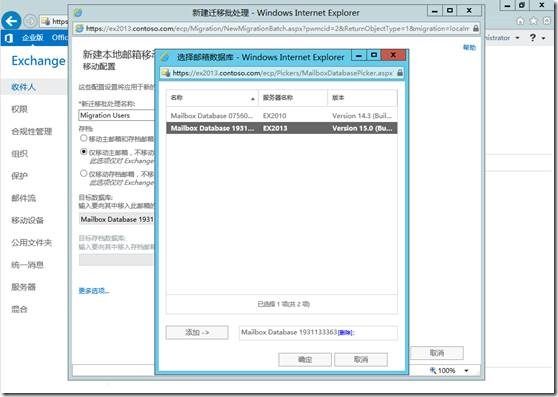The width and height of the screenshot is (558, 397).
Task: Open the 收件人 navigation item
Action: tap(23, 87)
